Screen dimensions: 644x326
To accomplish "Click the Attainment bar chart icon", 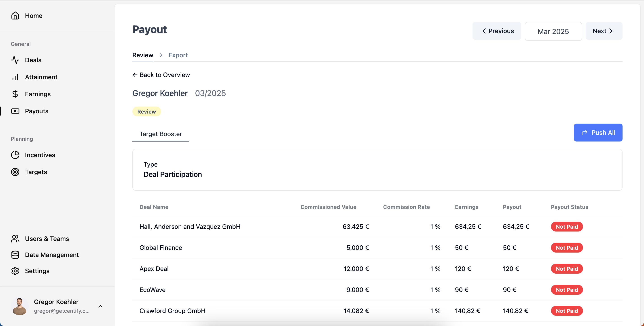I will click(15, 77).
